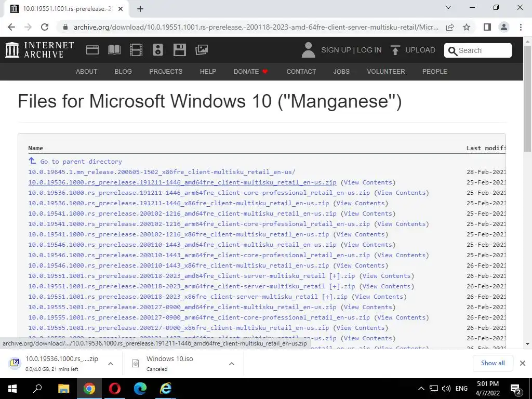Screen dimensions: 532x399
Task: Click the search magnifier icon
Action: 453,51
